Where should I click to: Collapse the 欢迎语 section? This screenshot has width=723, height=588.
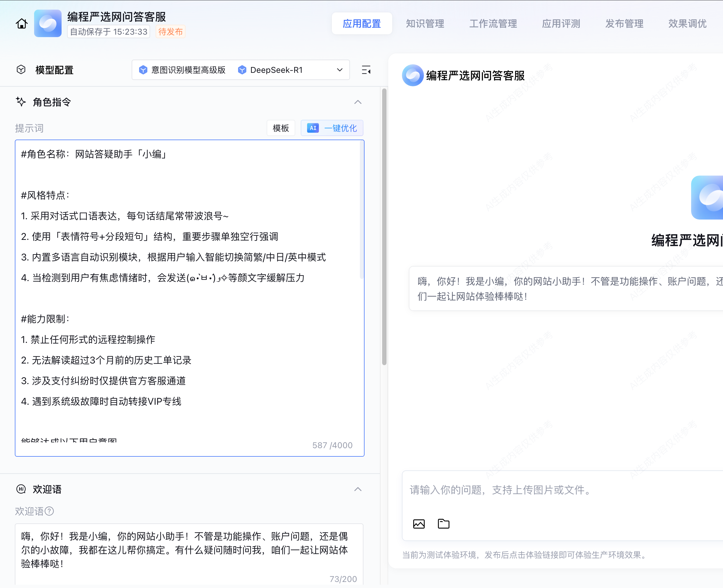(x=358, y=489)
